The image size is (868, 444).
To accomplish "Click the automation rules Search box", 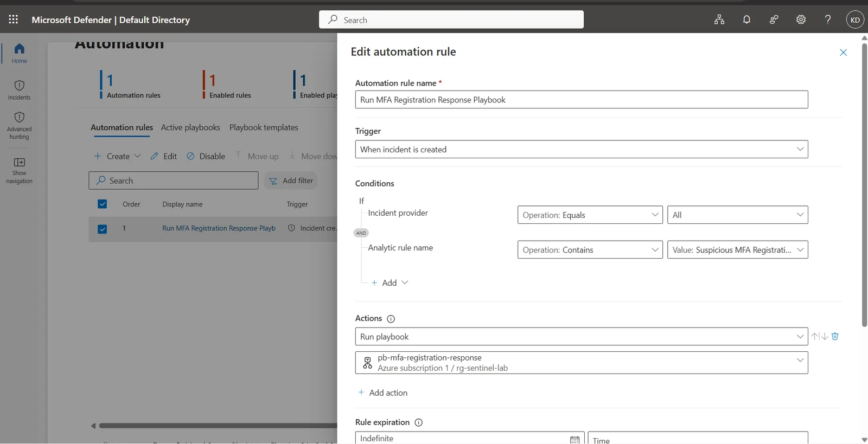I will (174, 181).
